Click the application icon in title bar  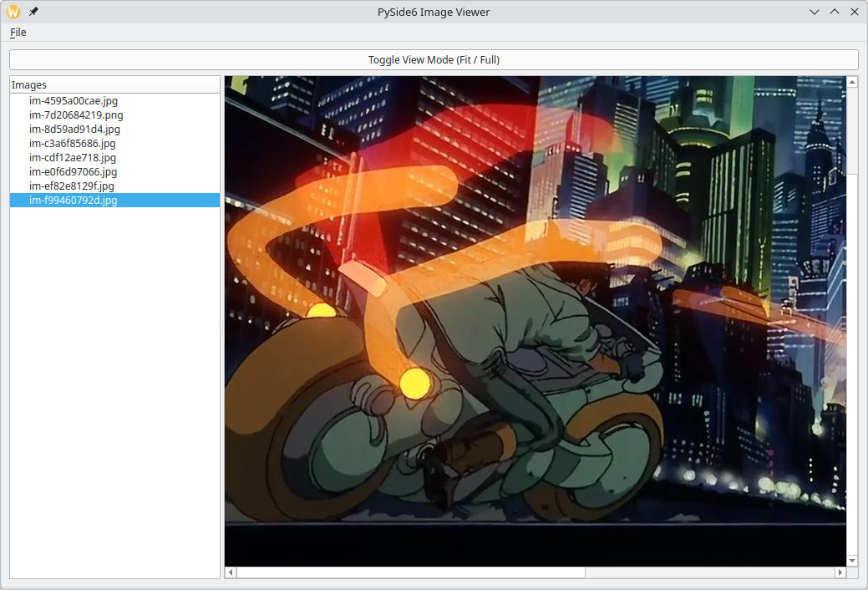[13, 12]
